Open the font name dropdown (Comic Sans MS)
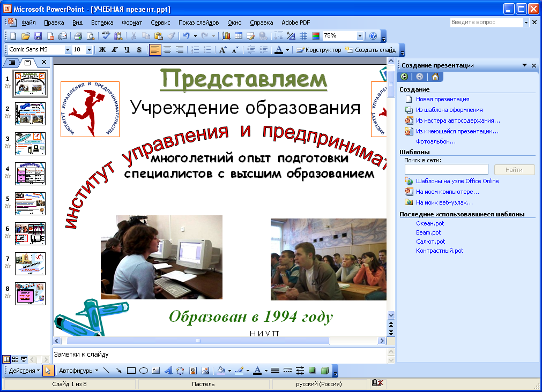The height and width of the screenshot is (392, 542). point(68,50)
